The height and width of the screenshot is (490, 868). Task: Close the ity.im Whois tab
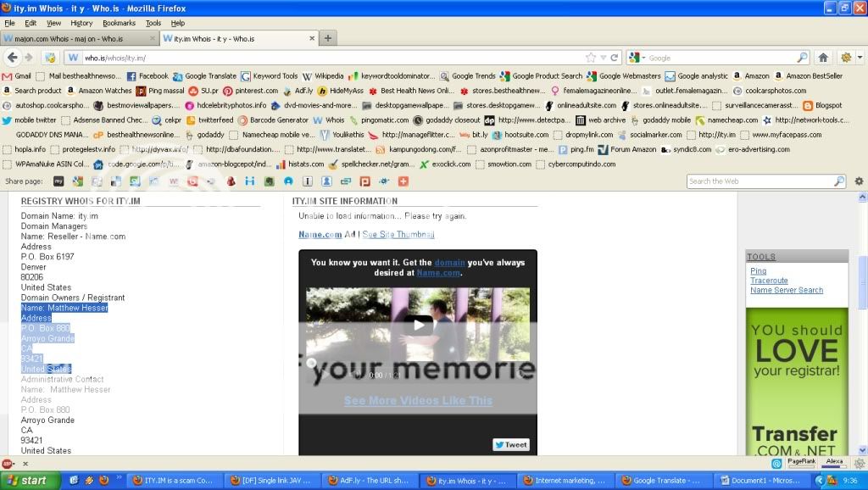[x=312, y=39]
